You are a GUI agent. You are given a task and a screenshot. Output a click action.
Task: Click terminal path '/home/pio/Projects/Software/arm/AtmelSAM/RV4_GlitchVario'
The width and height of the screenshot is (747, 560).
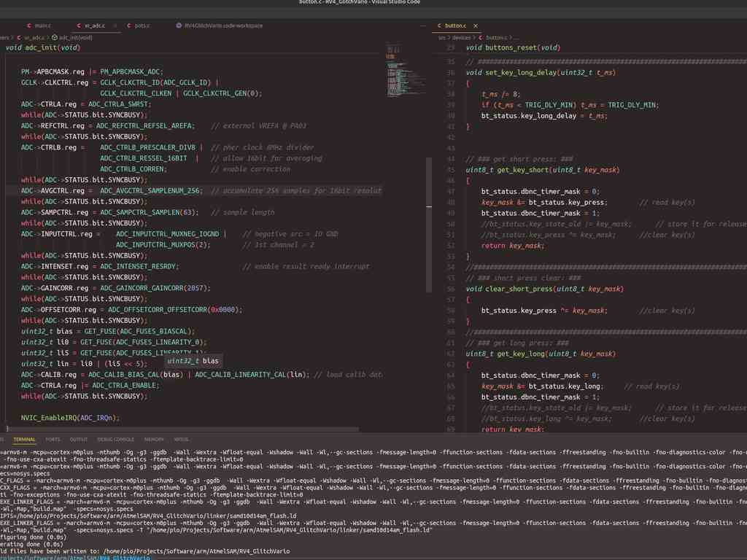click(x=196, y=551)
